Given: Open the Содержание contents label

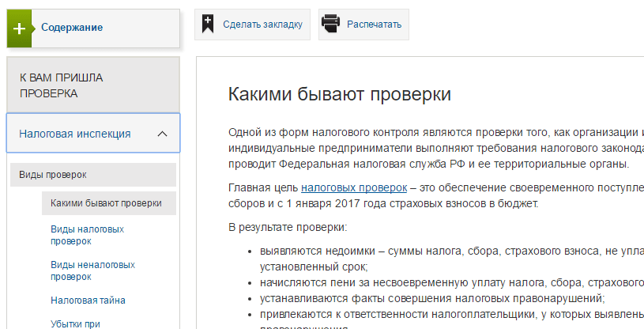Looking at the screenshot, I should point(72,28).
